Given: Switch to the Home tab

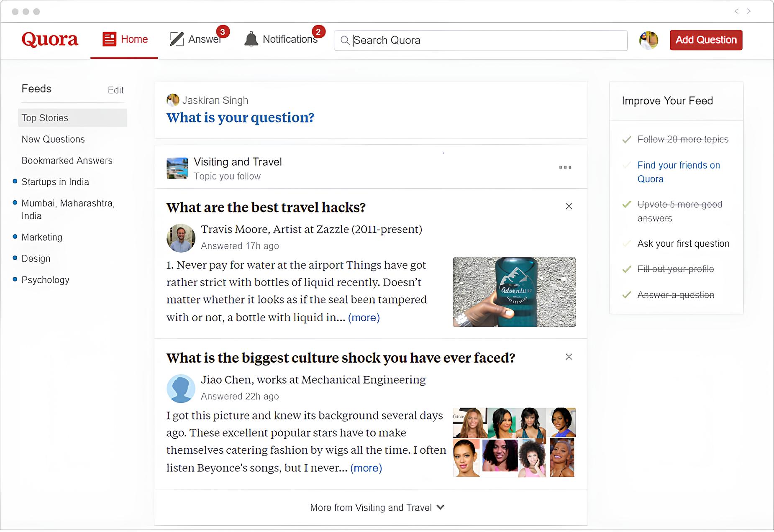Looking at the screenshot, I should [125, 39].
